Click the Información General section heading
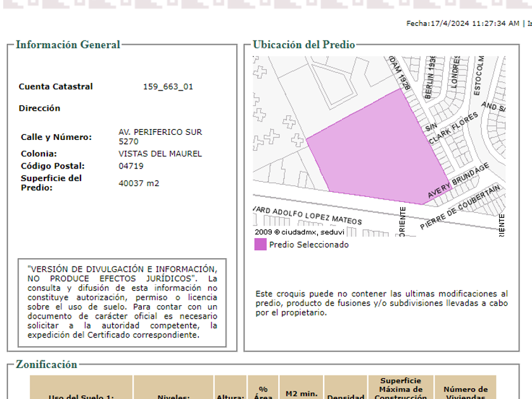The width and height of the screenshot is (532, 399). [x=68, y=45]
